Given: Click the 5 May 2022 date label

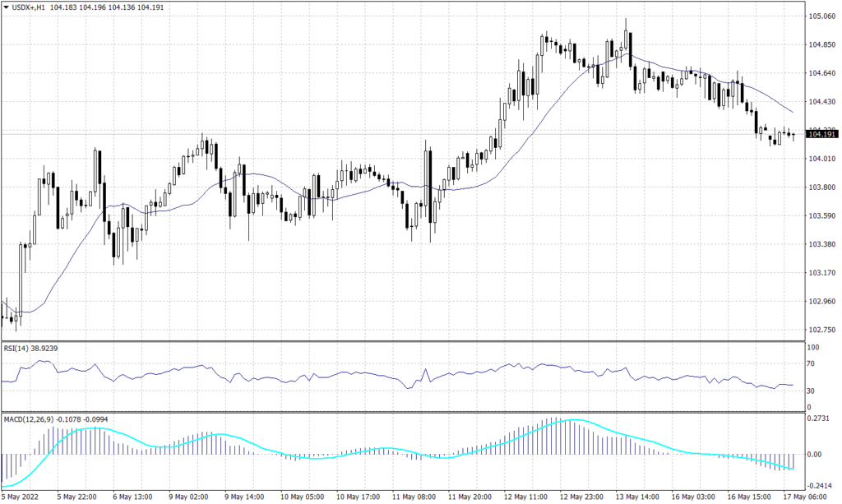Looking at the screenshot, I should pyautogui.click(x=22, y=497).
